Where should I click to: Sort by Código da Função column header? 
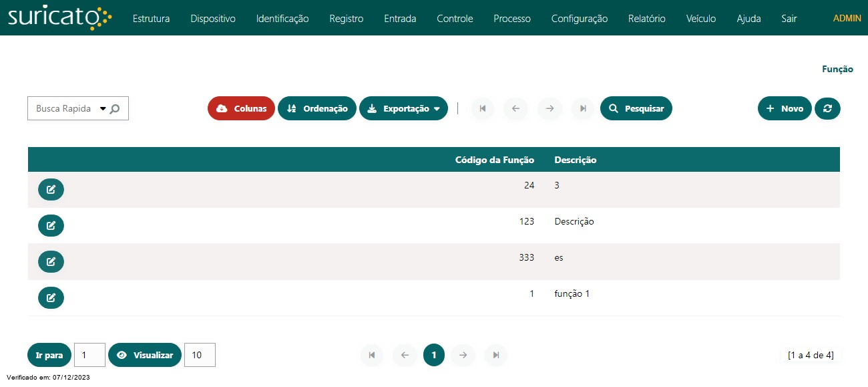[494, 160]
